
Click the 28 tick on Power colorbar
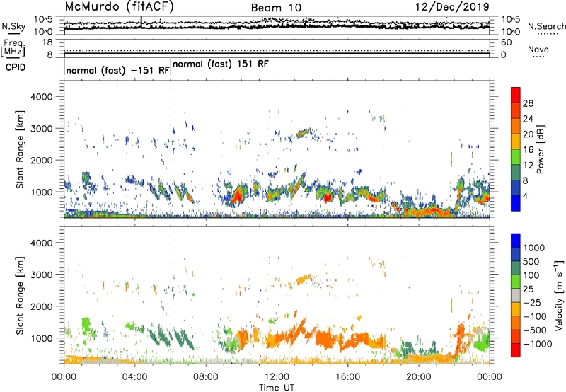click(528, 103)
